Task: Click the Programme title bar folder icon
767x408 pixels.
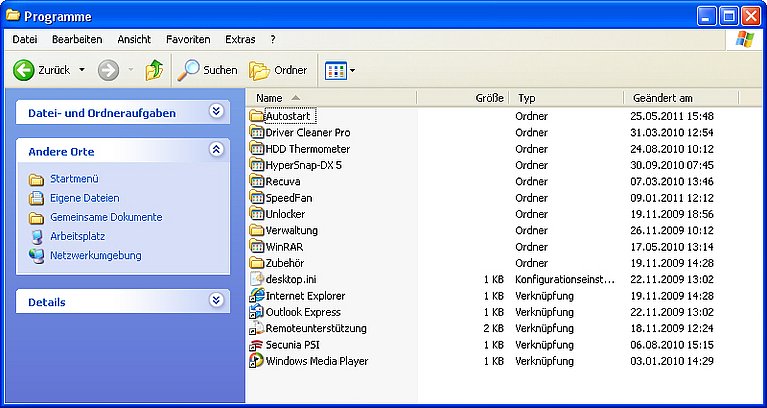Action: [12, 16]
